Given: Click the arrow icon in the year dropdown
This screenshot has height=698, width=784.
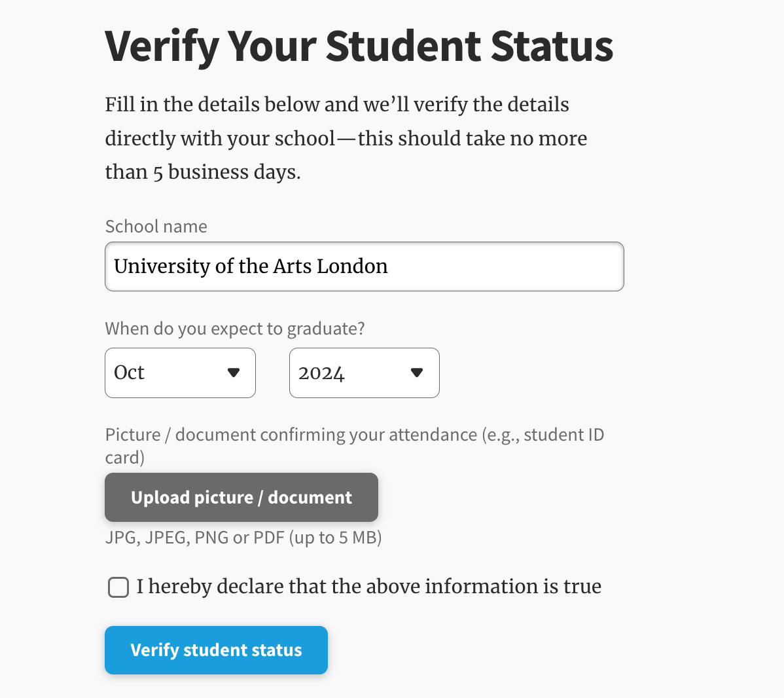Looking at the screenshot, I should (417, 373).
